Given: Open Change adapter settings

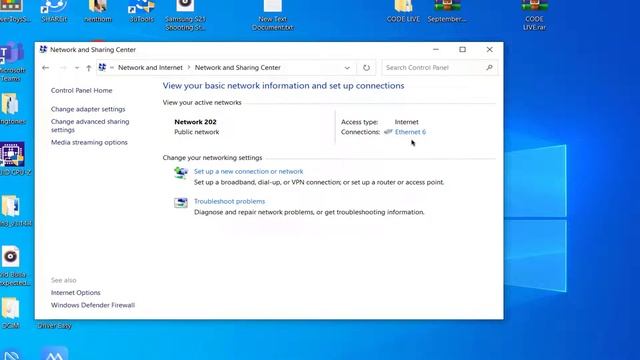Looking at the screenshot, I should pyautogui.click(x=88, y=109).
